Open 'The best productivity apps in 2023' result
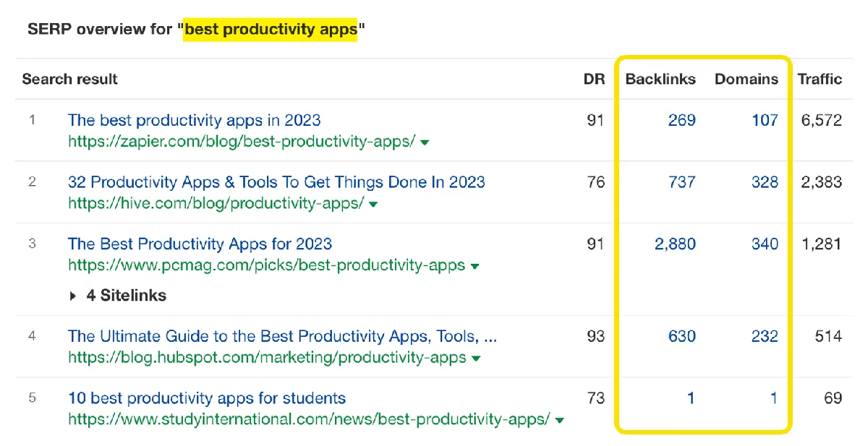Image resolution: width=868 pixels, height=446 pixels. (x=195, y=120)
